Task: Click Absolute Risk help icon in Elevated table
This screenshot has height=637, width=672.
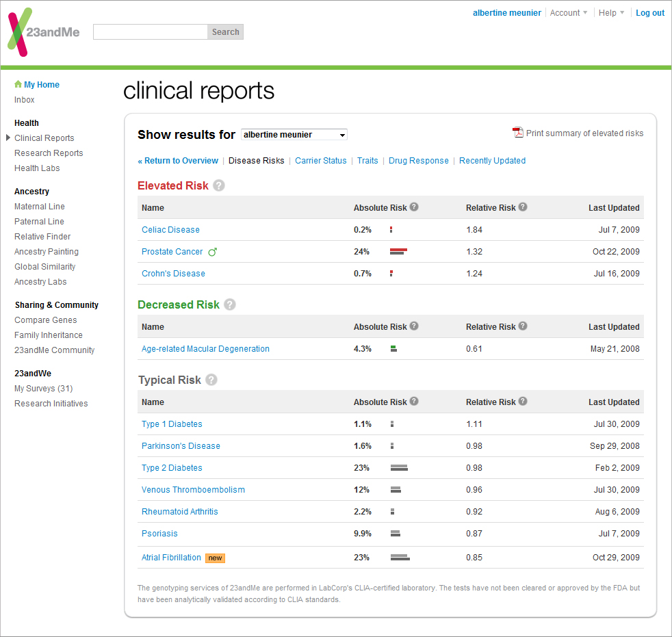Action: [x=414, y=207]
